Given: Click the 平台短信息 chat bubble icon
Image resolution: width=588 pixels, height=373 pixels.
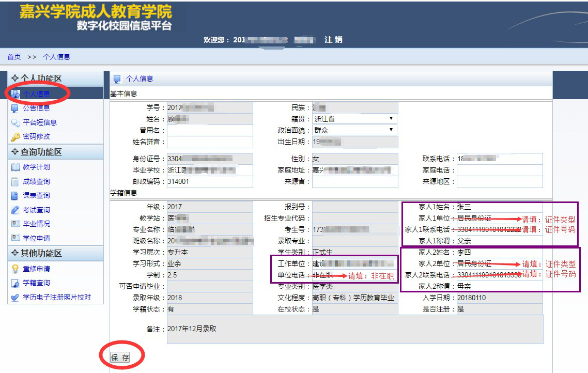Looking at the screenshot, I should [x=15, y=123].
